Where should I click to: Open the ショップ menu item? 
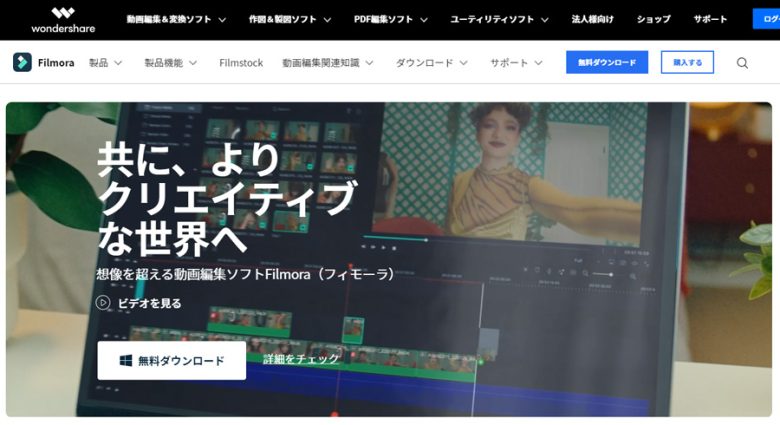(654, 19)
